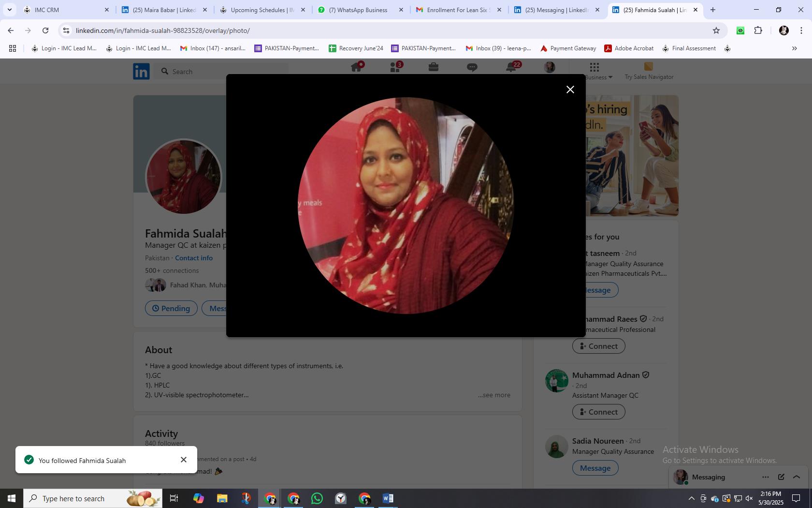This screenshot has width=812, height=508.
Task: Open Messaging panel options ellipsis
Action: pyautogui.click(x=766, y=477)
